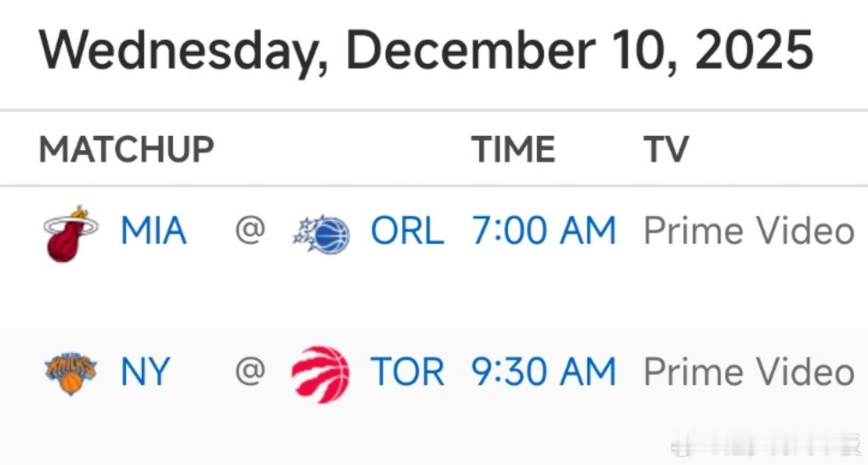The width and height of the screenshot is (868, 465).
Task: Open the MIA team link
Action: pyautogui.click(x=154, y=231)
